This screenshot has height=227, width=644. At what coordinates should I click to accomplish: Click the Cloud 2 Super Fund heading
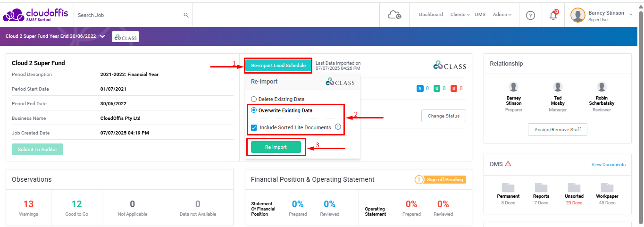(x=38, y=63)
